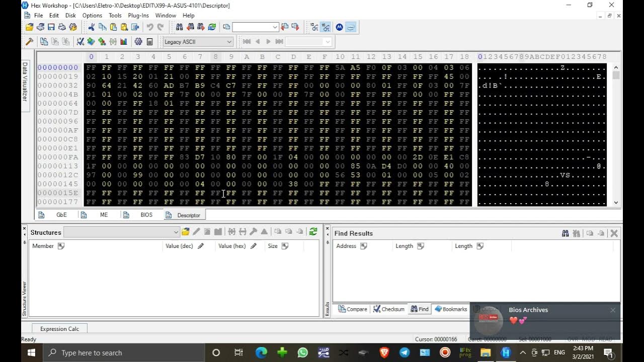Open the Edit menu
Viewport: 644px width, 362px height.
(54, 16)
